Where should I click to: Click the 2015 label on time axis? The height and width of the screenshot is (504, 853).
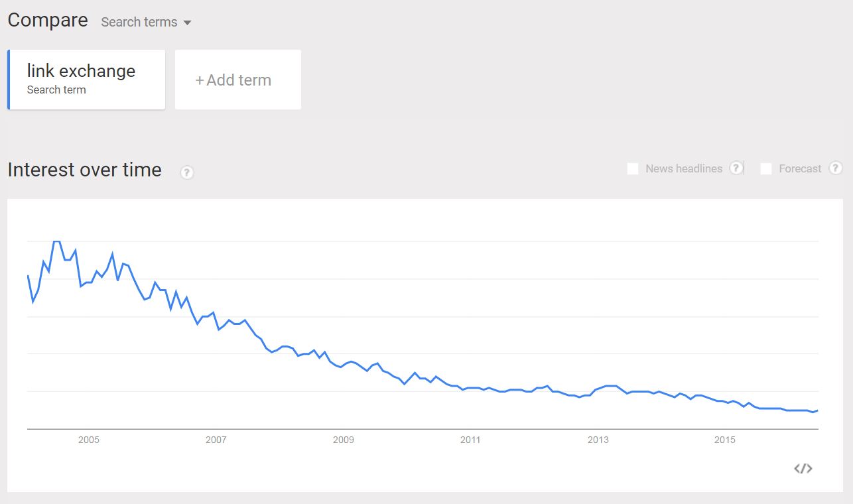coord(725,440)
